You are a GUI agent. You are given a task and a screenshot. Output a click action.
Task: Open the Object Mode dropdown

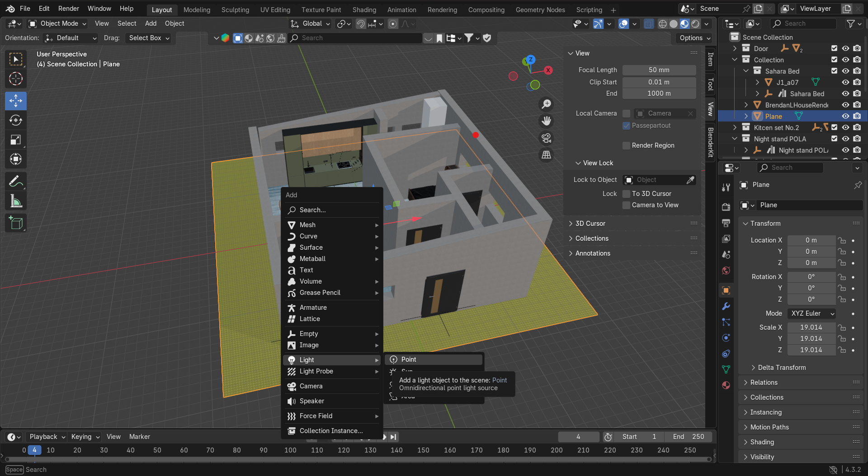[x=57, y=23]
